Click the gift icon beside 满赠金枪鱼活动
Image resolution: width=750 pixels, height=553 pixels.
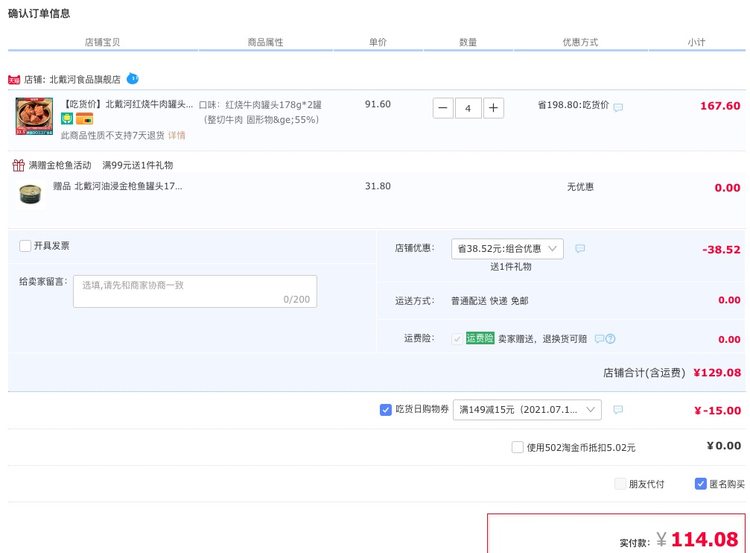coord(18,166)
